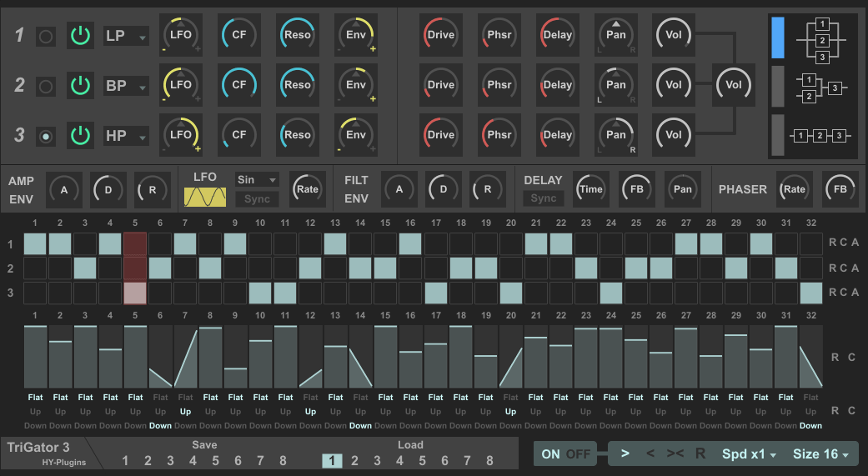The image size is (868, 476).
Task: Open the Sin LFO waveform dropdown
Action: point(257,179)
